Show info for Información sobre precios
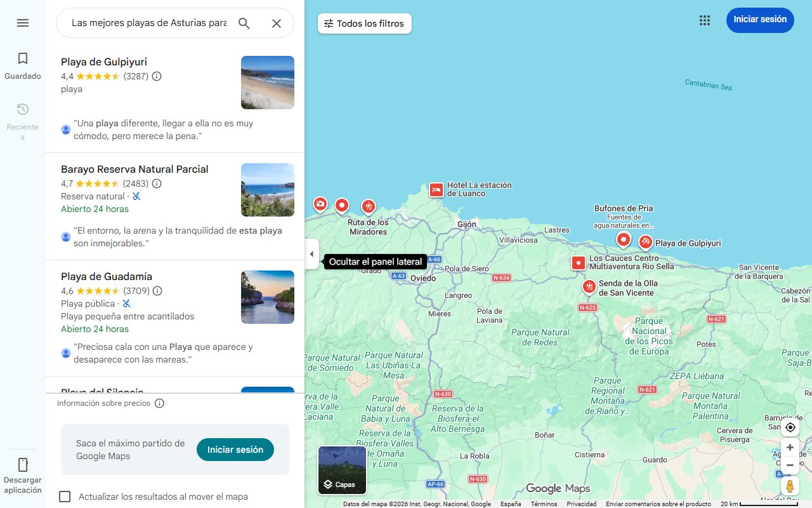This screenshot has height=508, width=812. (159, 403)
